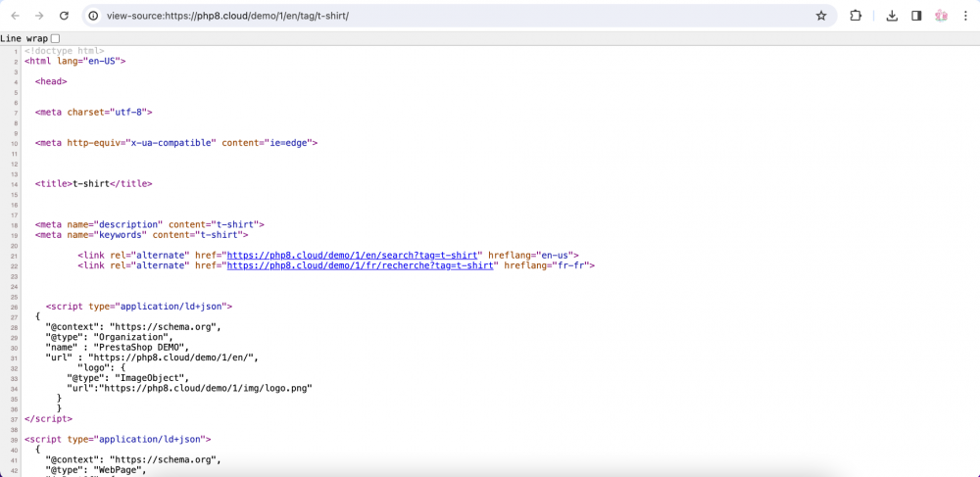Click the x-ua-compatible meta line
The width and height of the screenshot is (980, 477).
tap(176, 143)
